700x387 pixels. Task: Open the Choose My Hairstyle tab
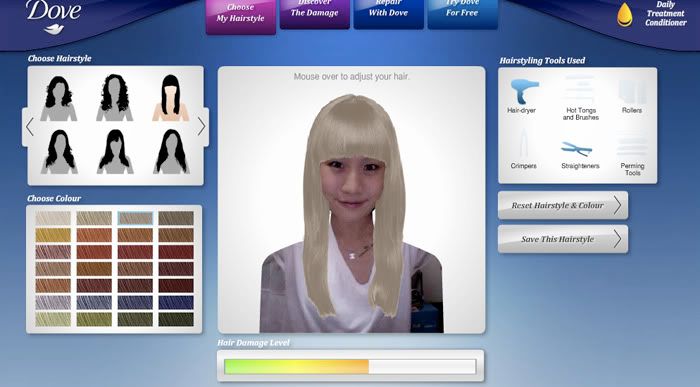(x=241, y=16)
